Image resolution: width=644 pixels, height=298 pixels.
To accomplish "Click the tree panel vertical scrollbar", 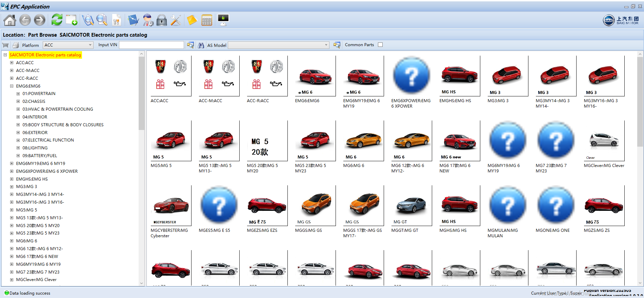I will [x=142, y=93].
